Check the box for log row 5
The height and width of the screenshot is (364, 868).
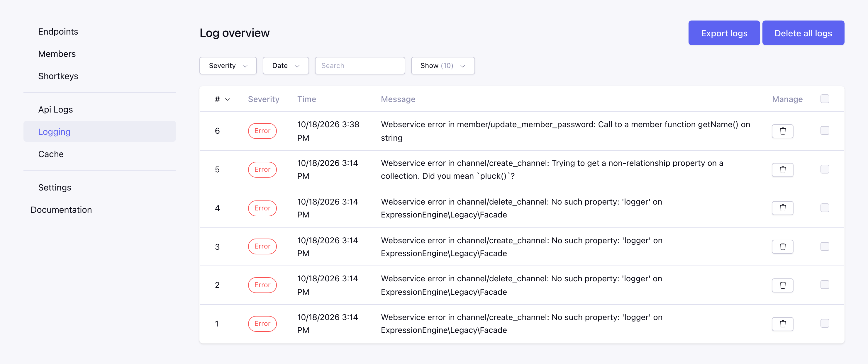825,169
